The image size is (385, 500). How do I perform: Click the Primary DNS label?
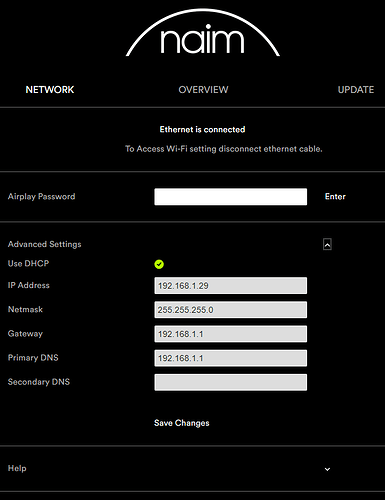[x=33, y=358]
